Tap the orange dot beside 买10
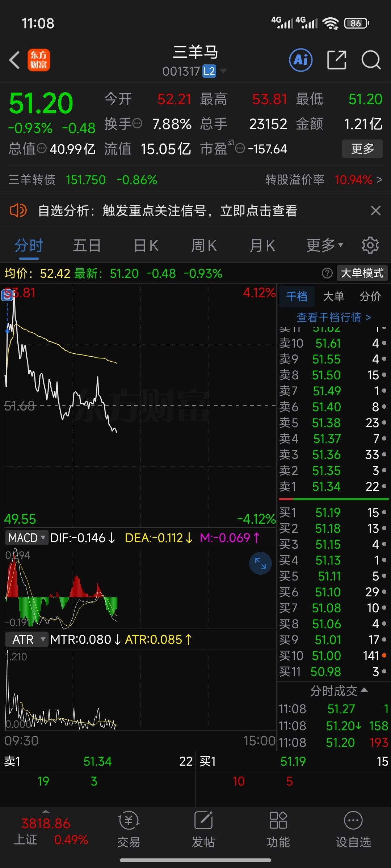 click(x=384, y=655)
